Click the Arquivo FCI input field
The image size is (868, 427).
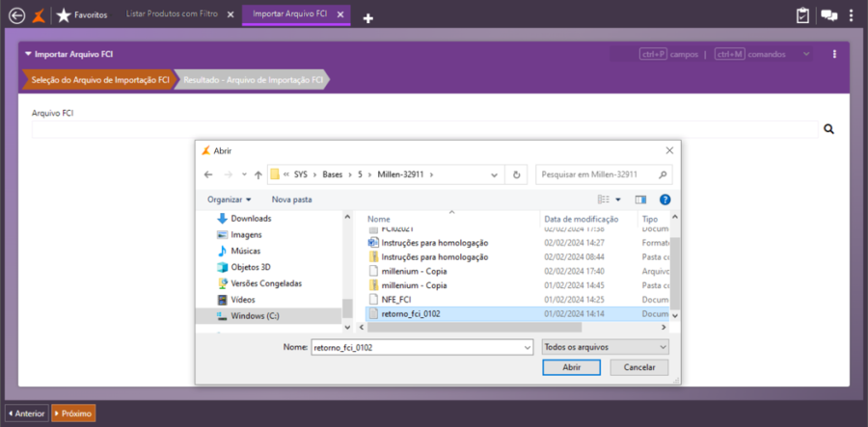click(x=424, y=129)
